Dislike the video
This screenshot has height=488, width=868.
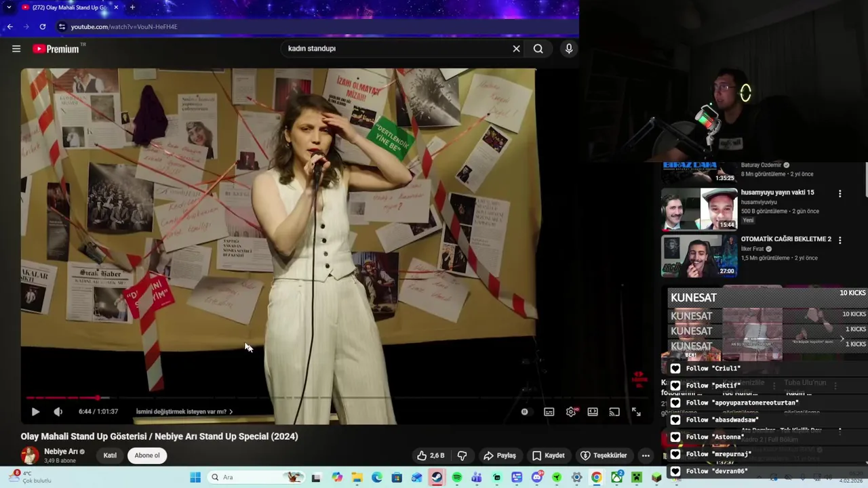point(462,455)
